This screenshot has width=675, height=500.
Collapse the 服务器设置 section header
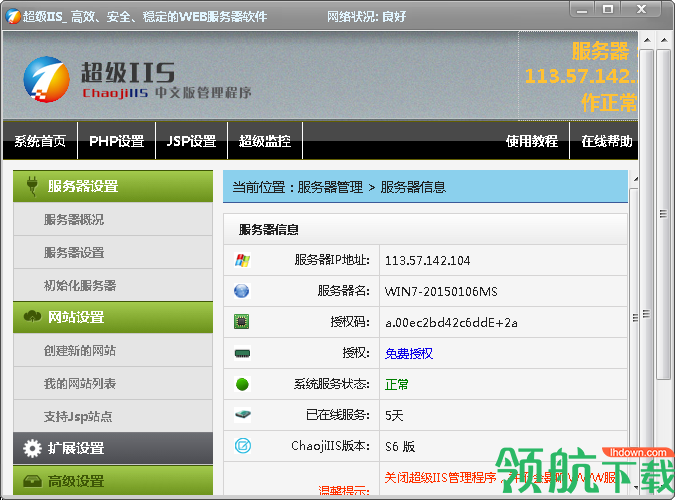[113, 186]
